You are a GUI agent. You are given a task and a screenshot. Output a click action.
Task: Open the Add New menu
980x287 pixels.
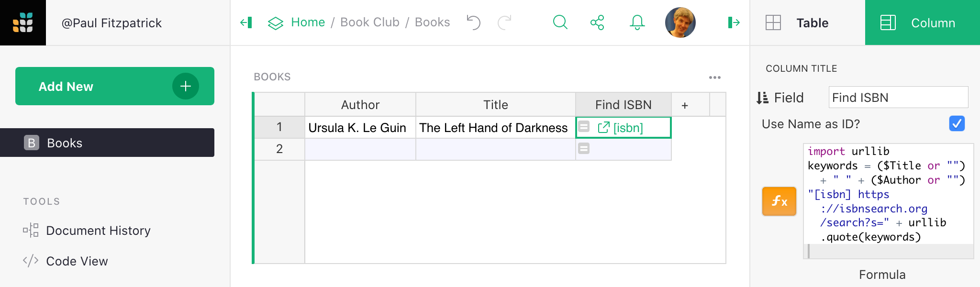[x=115, y=86]
